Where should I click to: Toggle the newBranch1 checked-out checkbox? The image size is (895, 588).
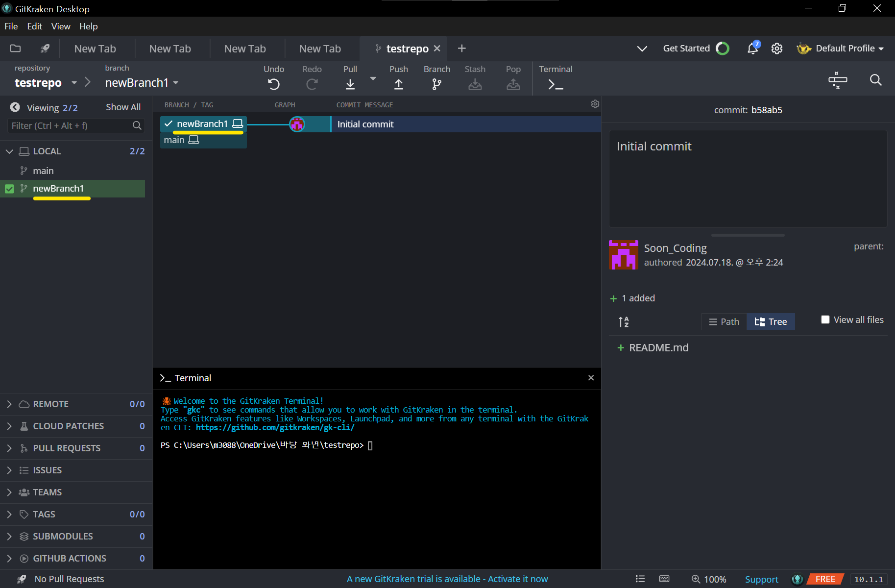pyautogui.click(x=9, y=189)
